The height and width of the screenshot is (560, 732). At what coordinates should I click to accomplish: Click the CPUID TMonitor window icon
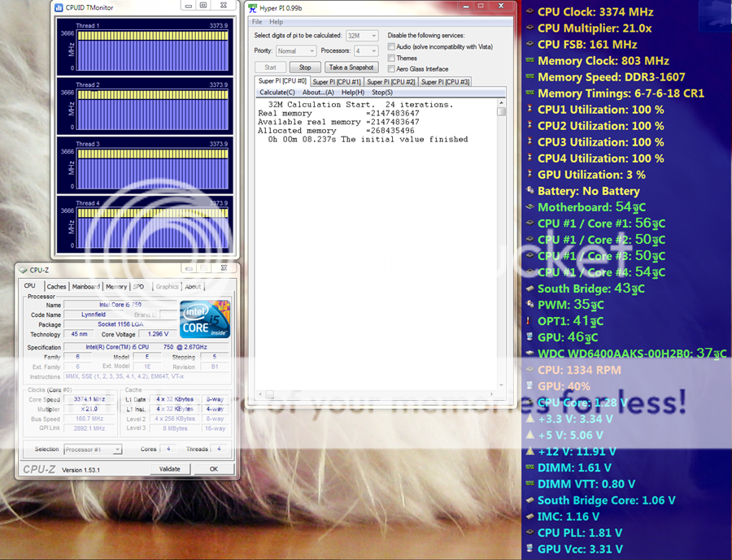[x=59, y=7]
